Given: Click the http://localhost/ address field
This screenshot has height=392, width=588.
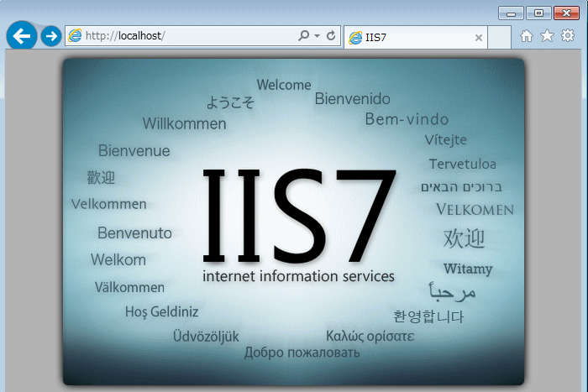Looking at the screenshot, I should [x=202, y=35].
